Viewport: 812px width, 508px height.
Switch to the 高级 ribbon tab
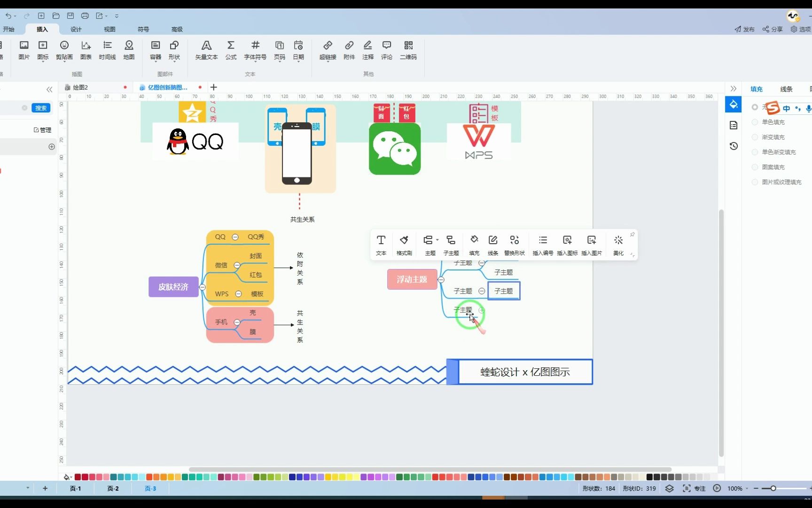(x=177, y=29)
